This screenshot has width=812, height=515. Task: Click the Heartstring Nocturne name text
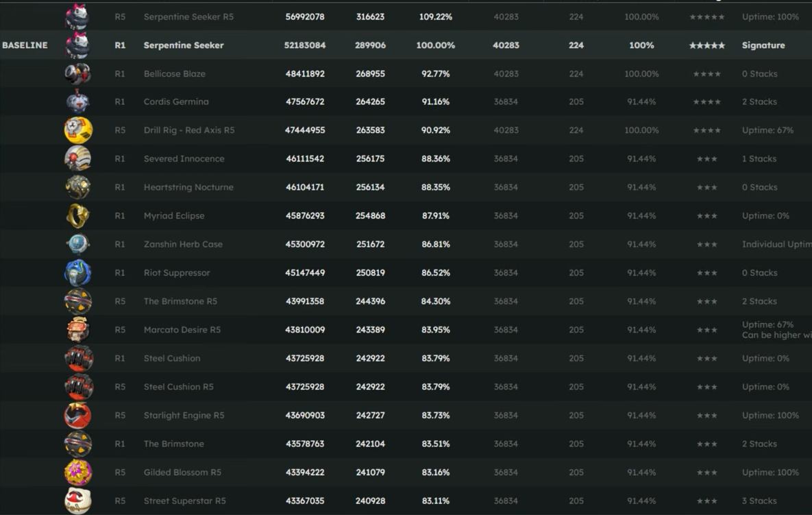point(188,187)
